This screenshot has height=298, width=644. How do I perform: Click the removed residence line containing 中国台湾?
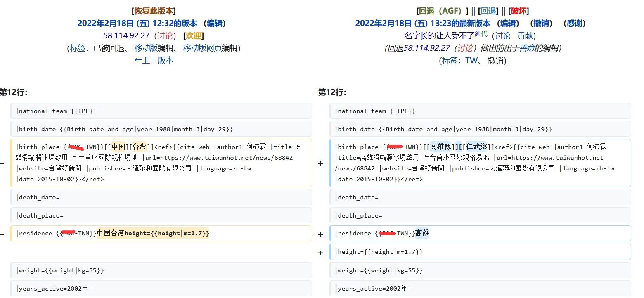point(161,233)
